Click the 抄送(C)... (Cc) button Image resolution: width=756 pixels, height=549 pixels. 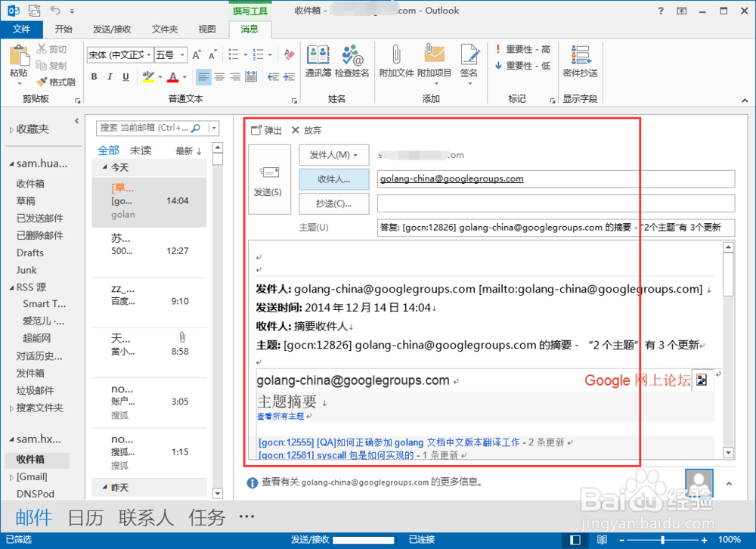(x=333, y=203)
